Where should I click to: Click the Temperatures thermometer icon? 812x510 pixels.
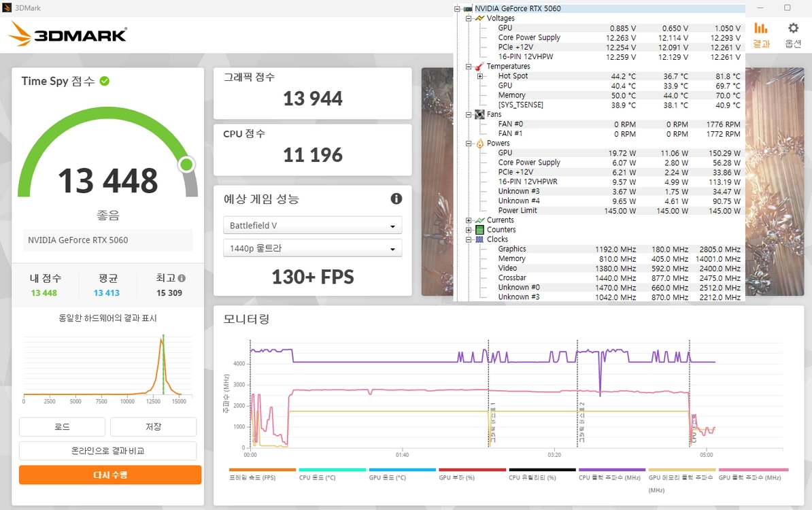(480, 66)
